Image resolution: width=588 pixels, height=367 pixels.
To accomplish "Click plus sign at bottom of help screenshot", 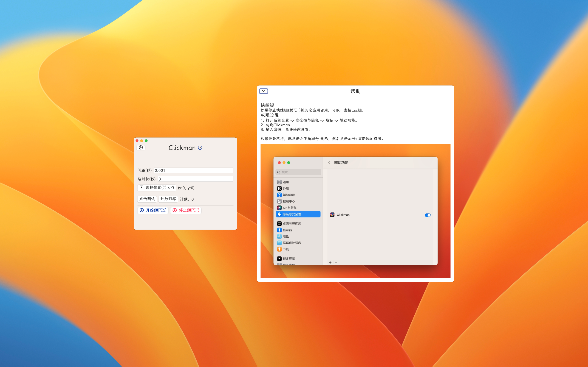I will click(330, 262).
